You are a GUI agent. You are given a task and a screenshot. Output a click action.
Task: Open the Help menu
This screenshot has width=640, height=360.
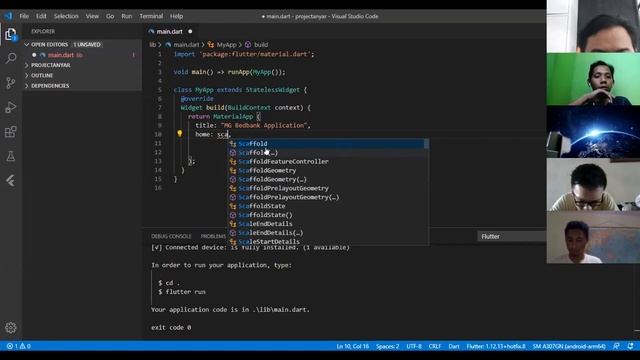(176, 16)
